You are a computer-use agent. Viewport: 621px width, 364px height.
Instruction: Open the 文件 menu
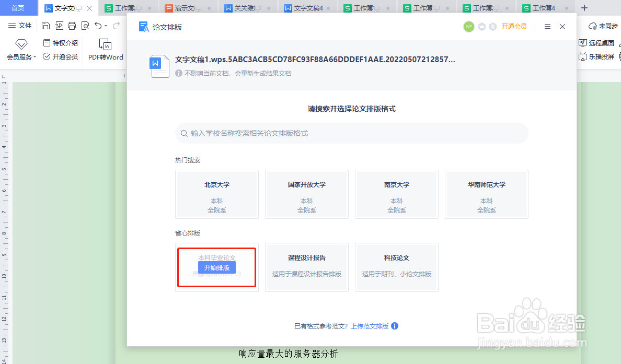pyautogui.click(x=20, y=26)
